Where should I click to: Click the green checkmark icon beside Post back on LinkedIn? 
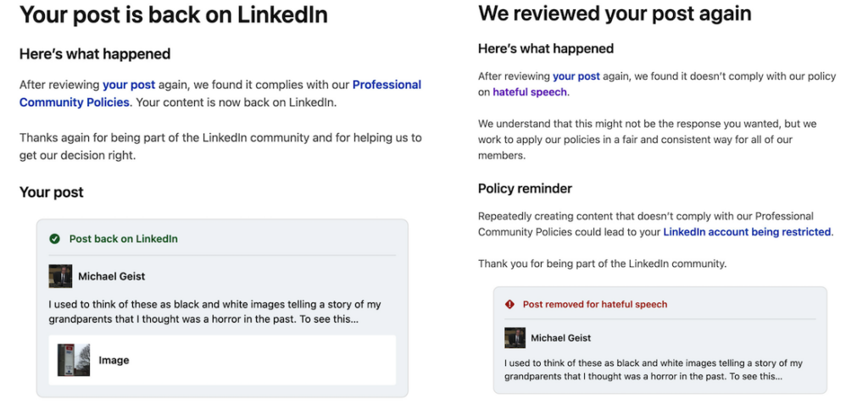click(x=54, y=239)
